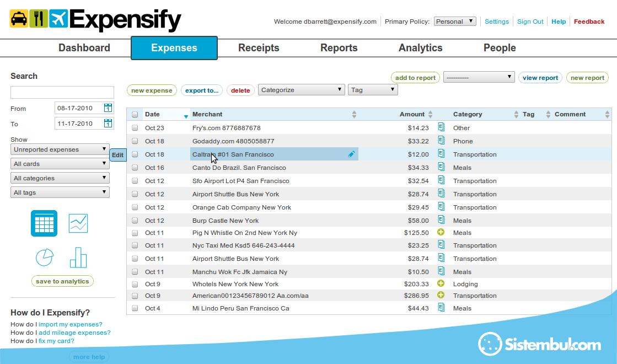Screen dimensions: 617x364
Task: Click the pencil edit icon on Caltrain row
Action: (x=351, y=154)
